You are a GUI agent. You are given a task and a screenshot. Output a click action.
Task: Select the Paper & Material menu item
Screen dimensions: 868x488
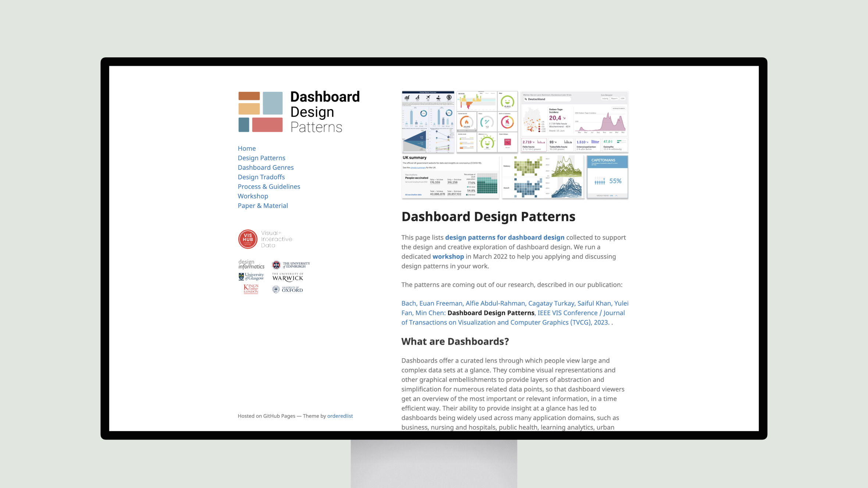pyautogui.click(x=263, y=205)
